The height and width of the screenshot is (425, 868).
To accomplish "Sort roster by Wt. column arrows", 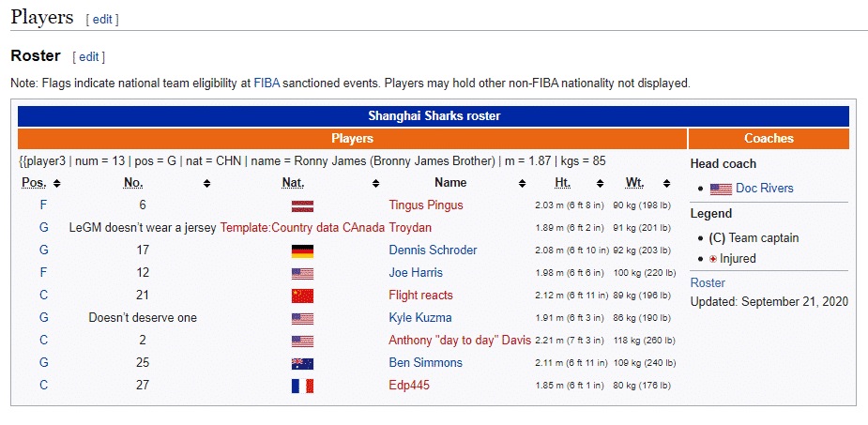I will 666,183.
